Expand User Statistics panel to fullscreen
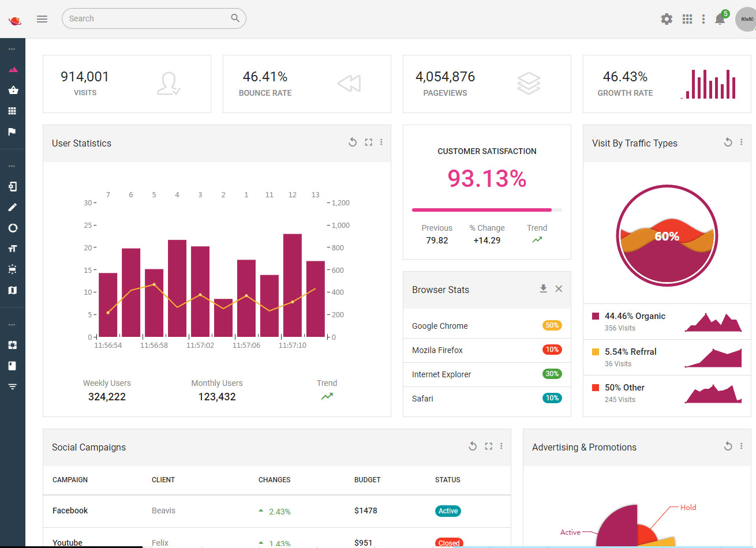 point(368,142)
